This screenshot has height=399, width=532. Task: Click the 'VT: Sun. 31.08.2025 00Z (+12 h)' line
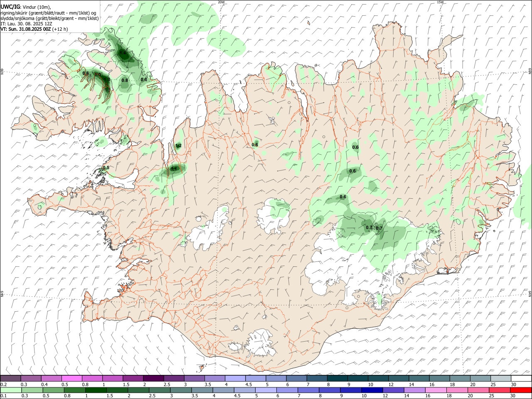(x=34, y=29)
